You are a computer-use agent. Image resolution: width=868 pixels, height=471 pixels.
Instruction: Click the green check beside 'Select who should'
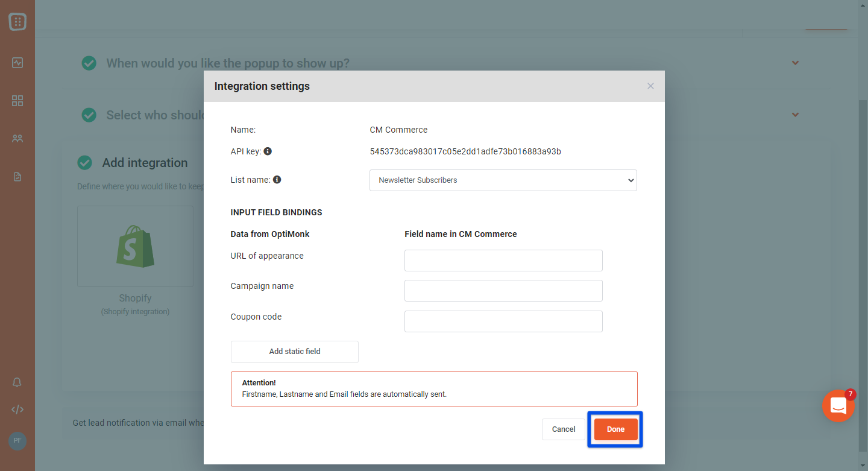tap(89, 115)
